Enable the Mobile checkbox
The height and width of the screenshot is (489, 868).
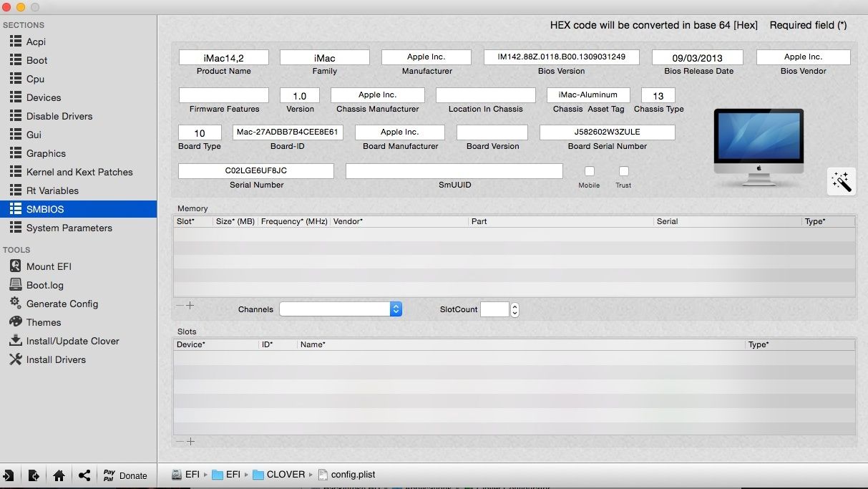590,171
